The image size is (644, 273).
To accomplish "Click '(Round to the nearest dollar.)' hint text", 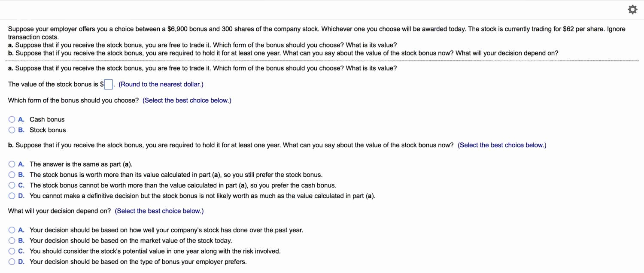I will 161,85.
